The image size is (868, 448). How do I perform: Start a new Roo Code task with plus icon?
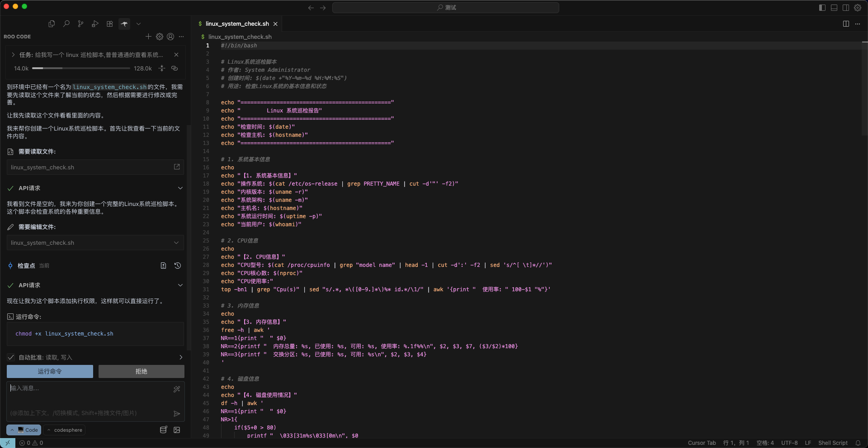[148, 37]
